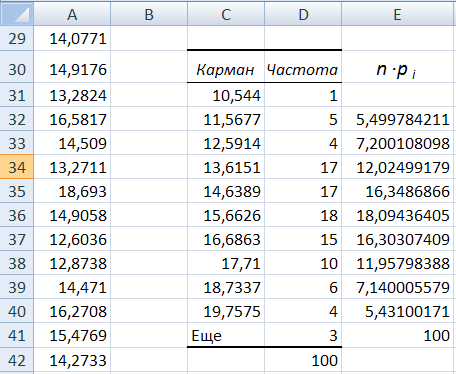Image resolution: width=456 pixels, height=374 pixels.
Task: Click cell with value 12,8738
Action: point(72,263)
